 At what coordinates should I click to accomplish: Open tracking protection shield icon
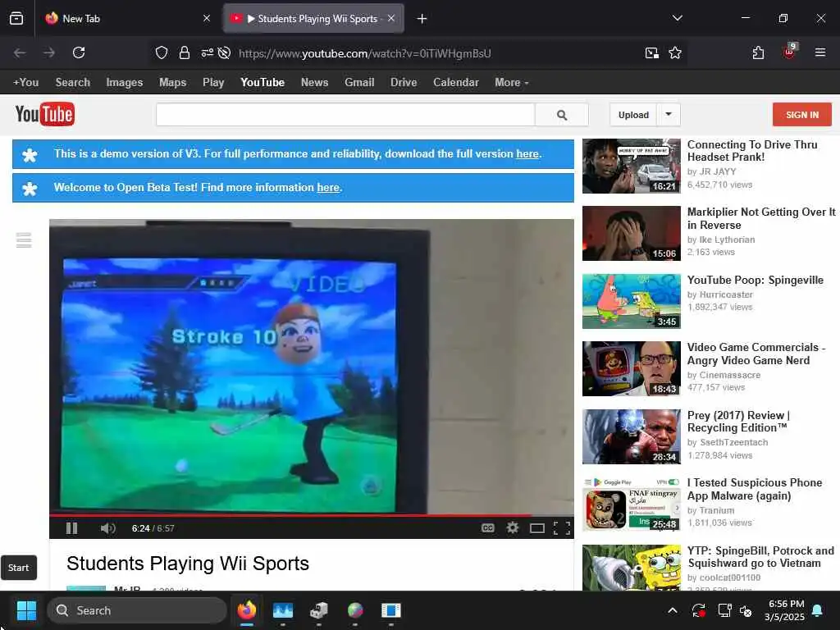[162, 52]
